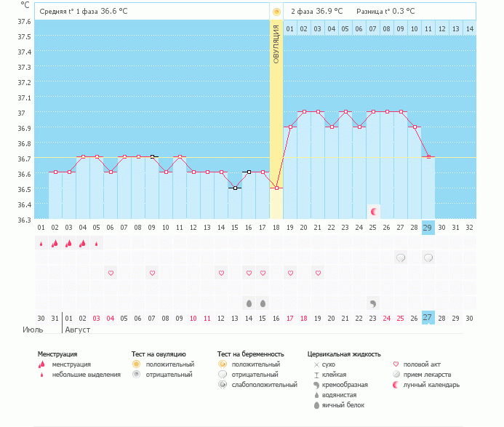This screenshot has width=504, height=427.
Task: Click the yellow ОВУЛЯЦИЯ column label
Action: (x=276, y=44)
